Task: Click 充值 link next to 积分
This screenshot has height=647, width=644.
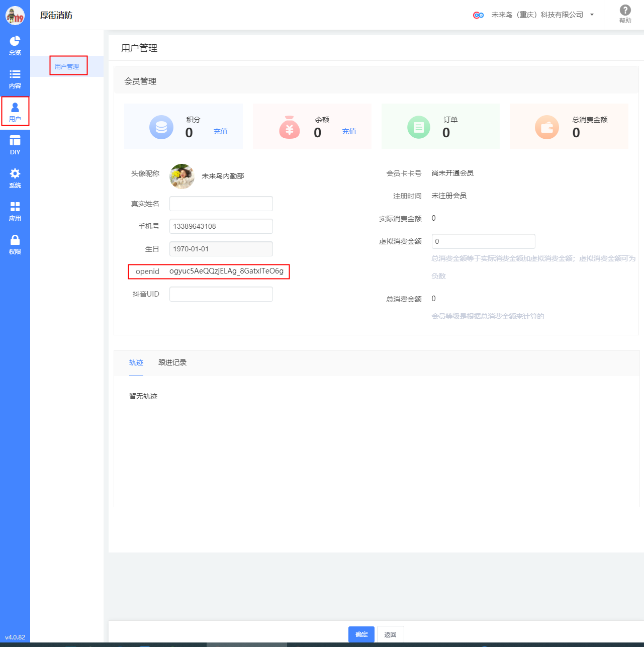Action: [221, 131]
